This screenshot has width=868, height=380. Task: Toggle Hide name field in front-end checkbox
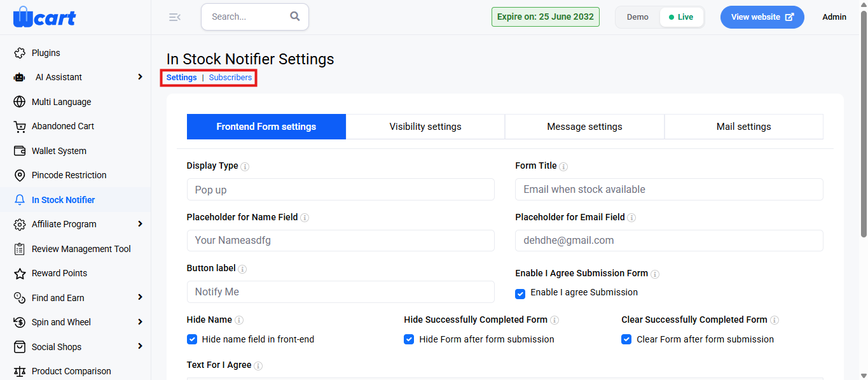point(192,339)
